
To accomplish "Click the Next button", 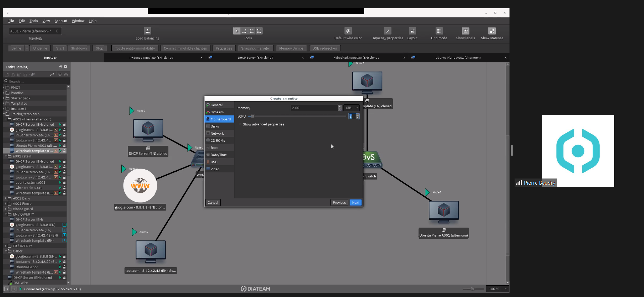I will tap(356, 202).
